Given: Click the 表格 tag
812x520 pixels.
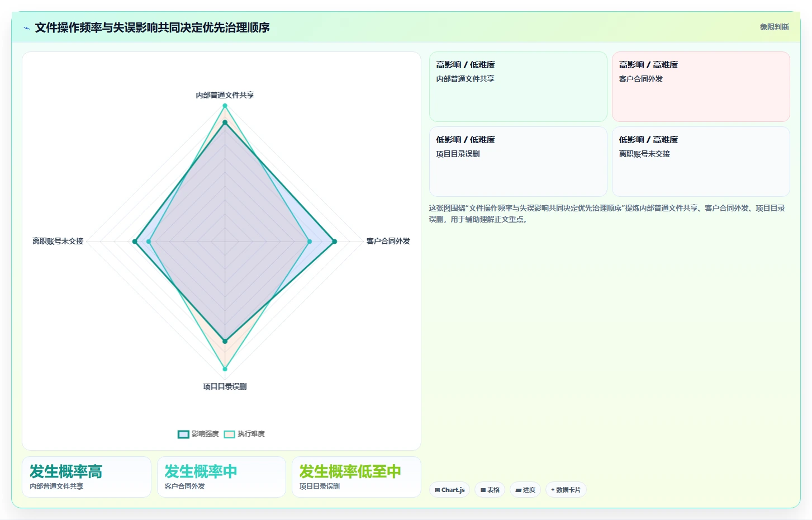Looking at the screenshot, I should (490, 490).
